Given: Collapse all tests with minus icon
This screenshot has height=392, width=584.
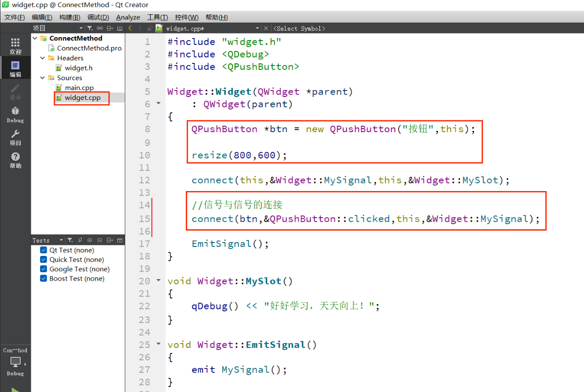Looking at the screenshot, I should tap(100, 241).
